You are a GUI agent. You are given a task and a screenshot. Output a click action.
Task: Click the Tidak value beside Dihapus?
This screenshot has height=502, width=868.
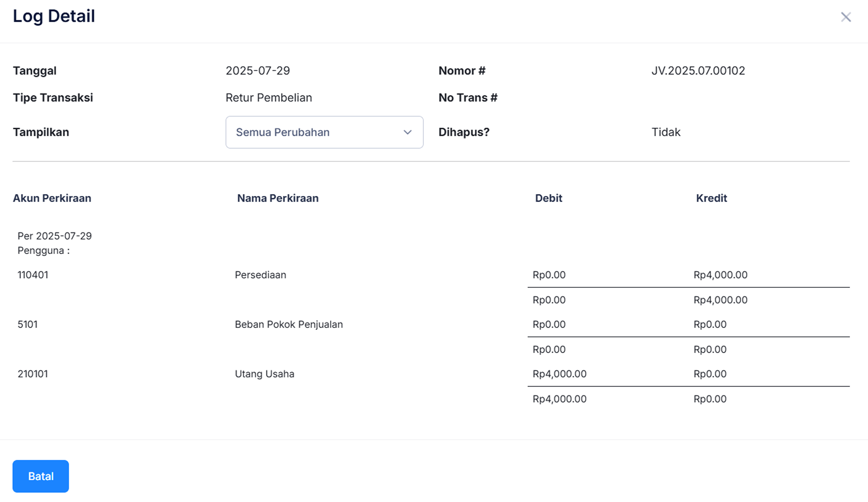[x=666, y=132]
